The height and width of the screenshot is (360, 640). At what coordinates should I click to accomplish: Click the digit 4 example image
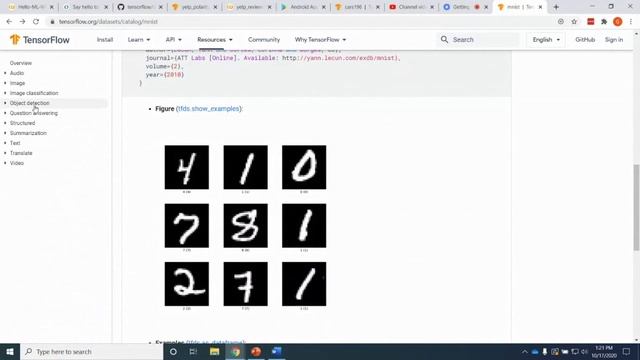pyautogui.click(x=187, y=167)
